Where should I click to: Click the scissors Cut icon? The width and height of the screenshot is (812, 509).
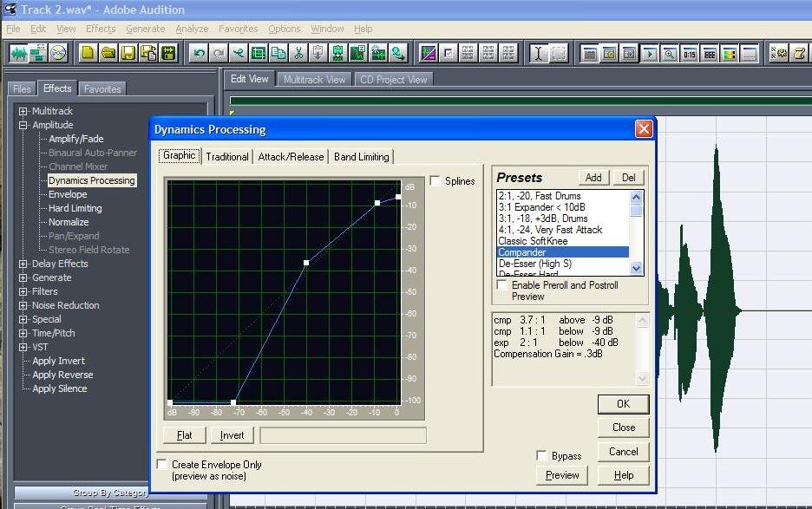(x=298, y=53)
